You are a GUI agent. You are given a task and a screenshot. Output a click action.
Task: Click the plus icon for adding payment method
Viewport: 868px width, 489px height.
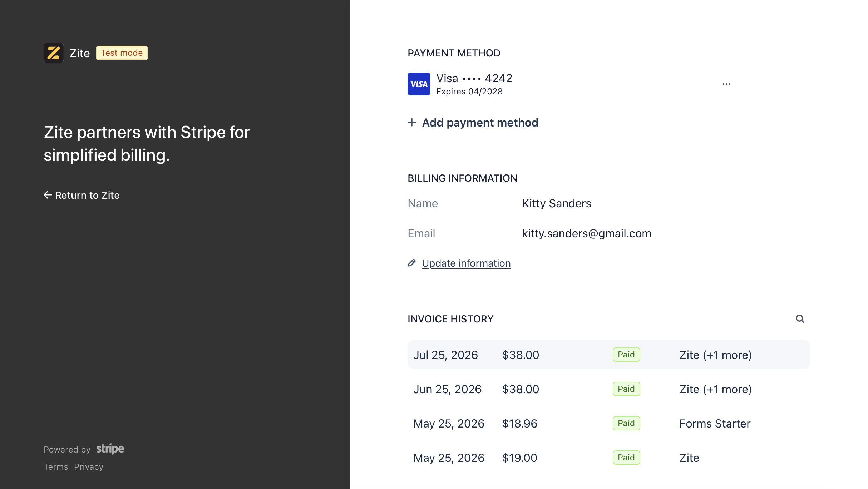pyautogui.click(x=412, y=123)
